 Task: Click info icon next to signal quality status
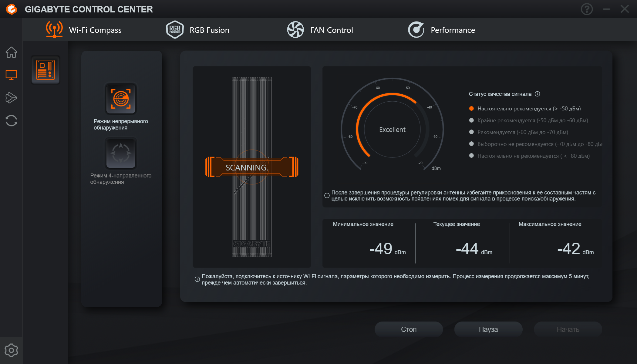tap(537, 94)
